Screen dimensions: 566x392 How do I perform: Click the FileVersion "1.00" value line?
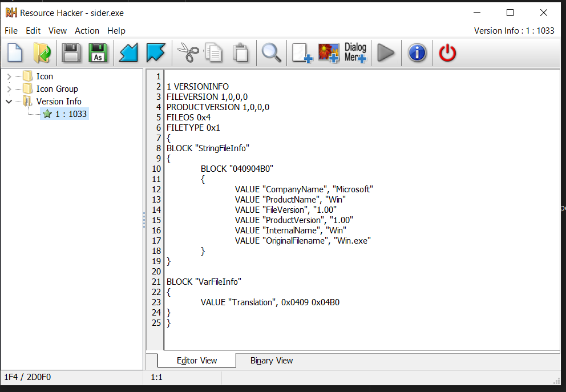pos(286,210)
